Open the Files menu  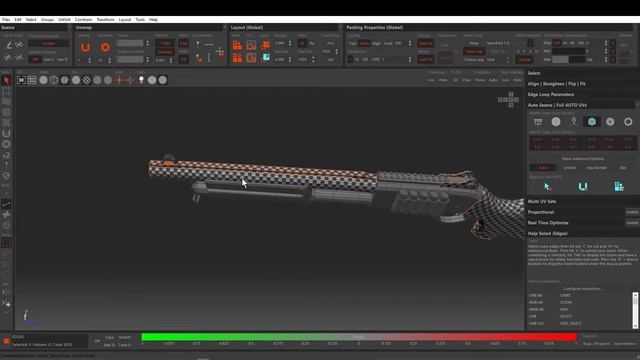coord(6,20)
